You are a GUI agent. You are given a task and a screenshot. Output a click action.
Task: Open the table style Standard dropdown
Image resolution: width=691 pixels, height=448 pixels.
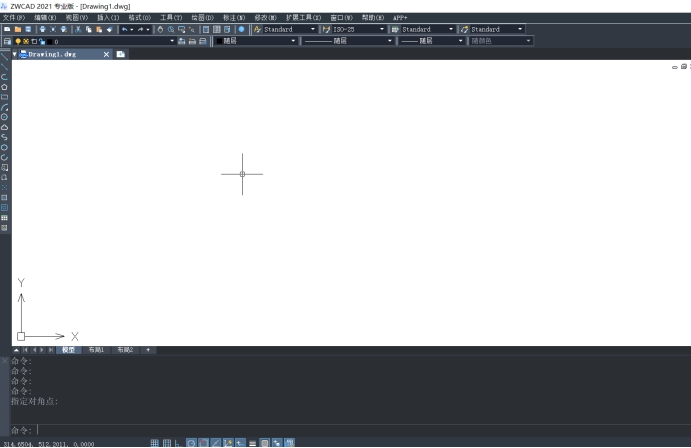(x=451, y=30)
